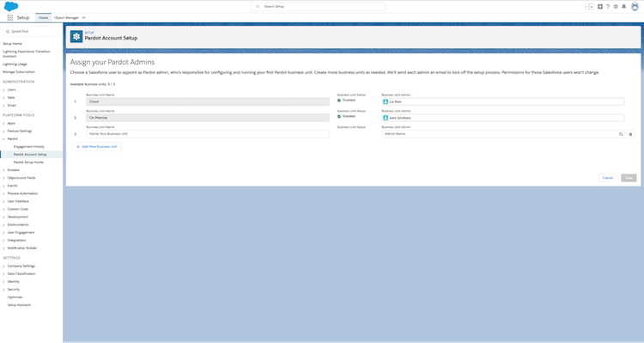644x343 pixels.
Task: Click the Cancel button
Action: tap(607, 178)
